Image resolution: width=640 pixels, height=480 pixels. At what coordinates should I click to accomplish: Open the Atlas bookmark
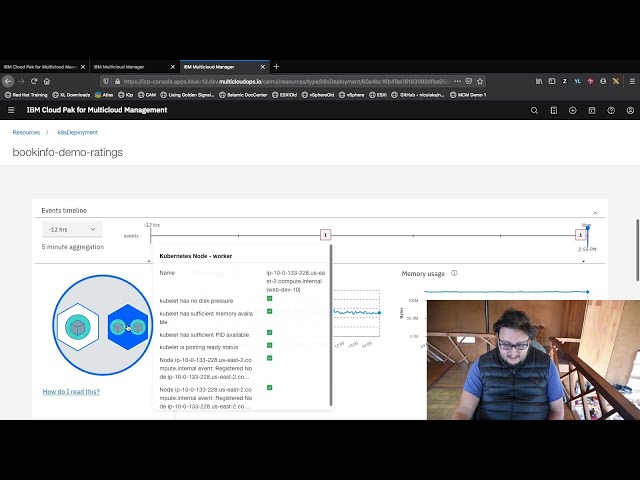(104, 95)
